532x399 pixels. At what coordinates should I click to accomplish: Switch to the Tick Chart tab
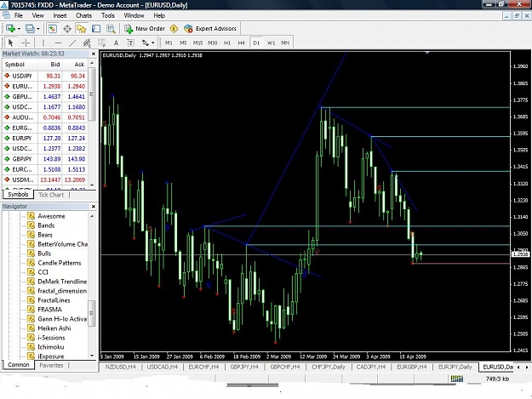[51, 195]
